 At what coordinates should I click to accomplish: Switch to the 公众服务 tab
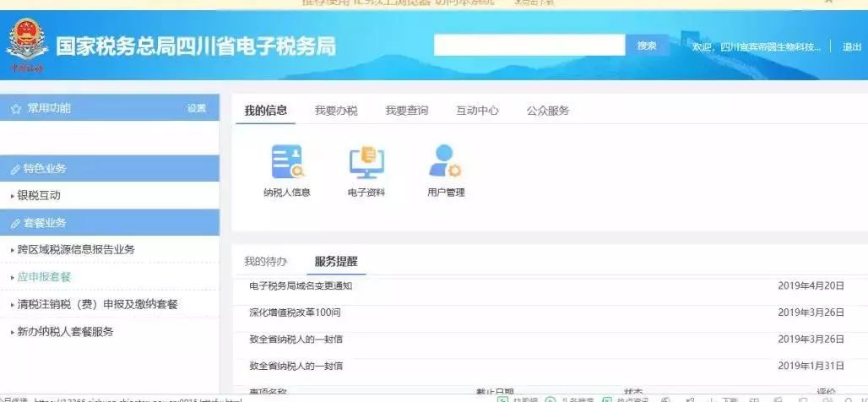[x=547, y=111]
